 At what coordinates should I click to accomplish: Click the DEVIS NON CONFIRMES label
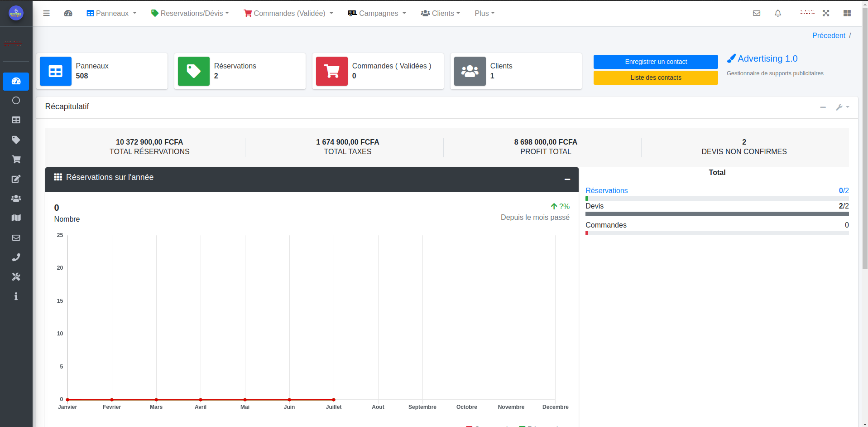pyautogui.click(x=744, y=151)
